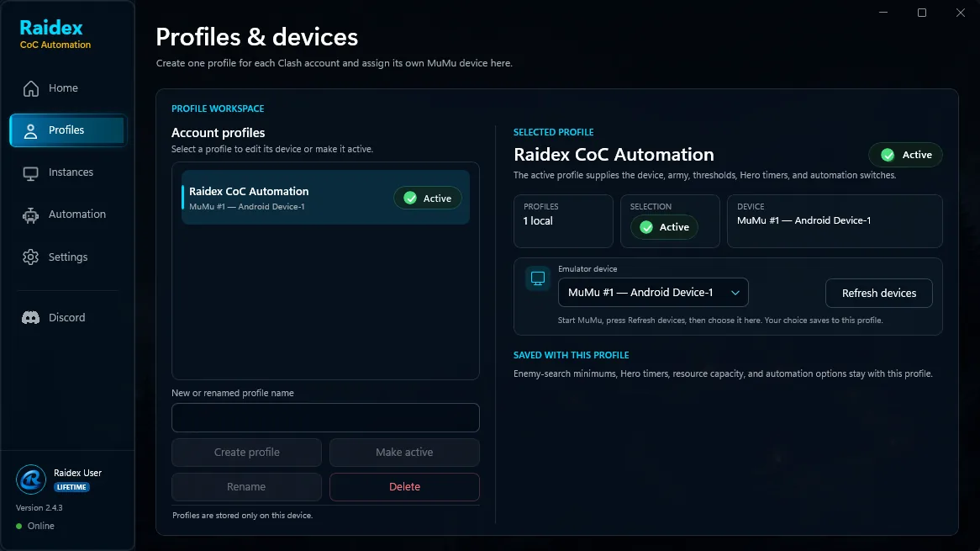Screen dimensions: 980x551
Task: Open the Discord link label
Action: tap(67, 318)
